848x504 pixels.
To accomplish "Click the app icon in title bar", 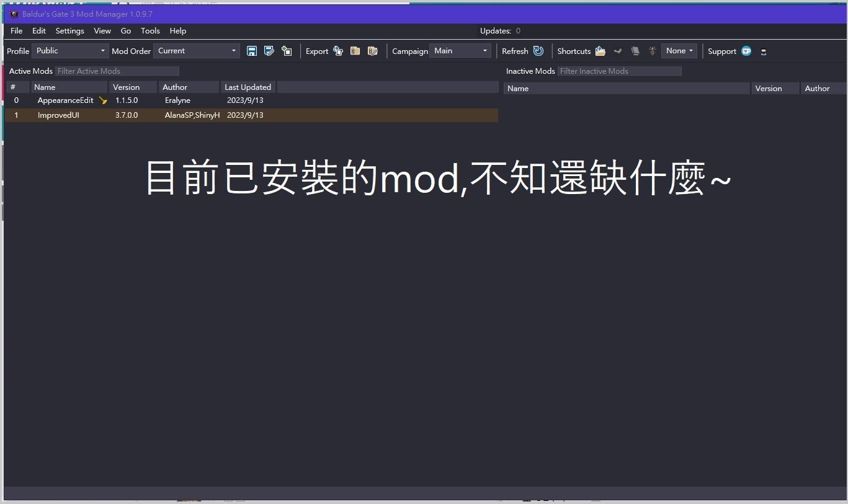I will click(x=14, y=14).
